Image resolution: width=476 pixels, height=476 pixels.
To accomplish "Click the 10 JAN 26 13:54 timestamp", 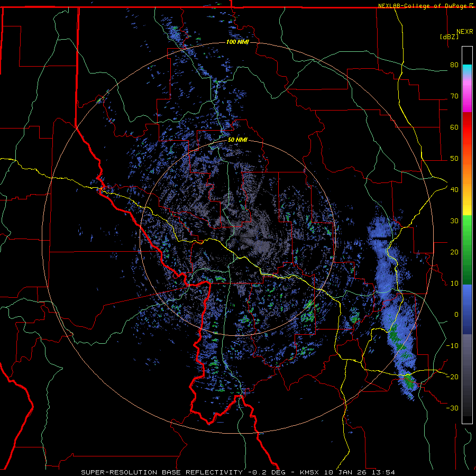I will pyautogui.click(x=360, y=472).
